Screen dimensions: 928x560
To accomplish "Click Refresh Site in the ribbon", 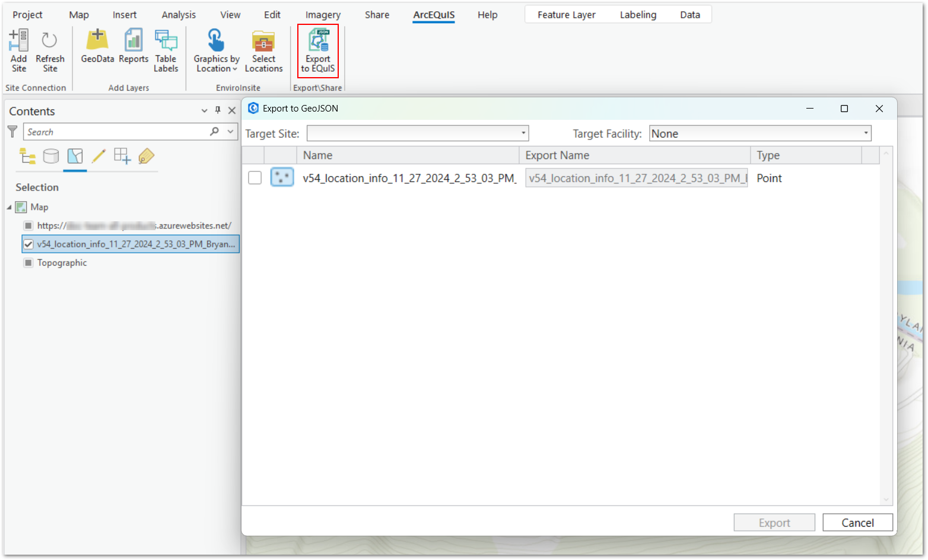I will pos(50,50).
